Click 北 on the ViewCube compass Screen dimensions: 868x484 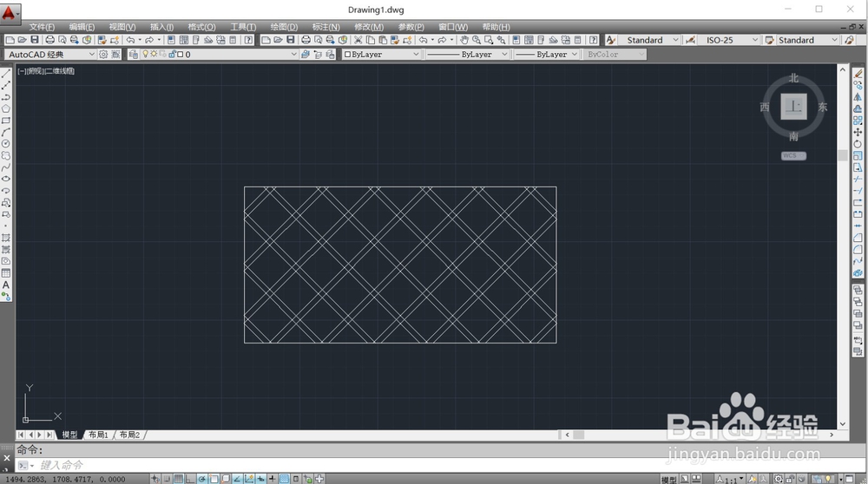[794, 79]
